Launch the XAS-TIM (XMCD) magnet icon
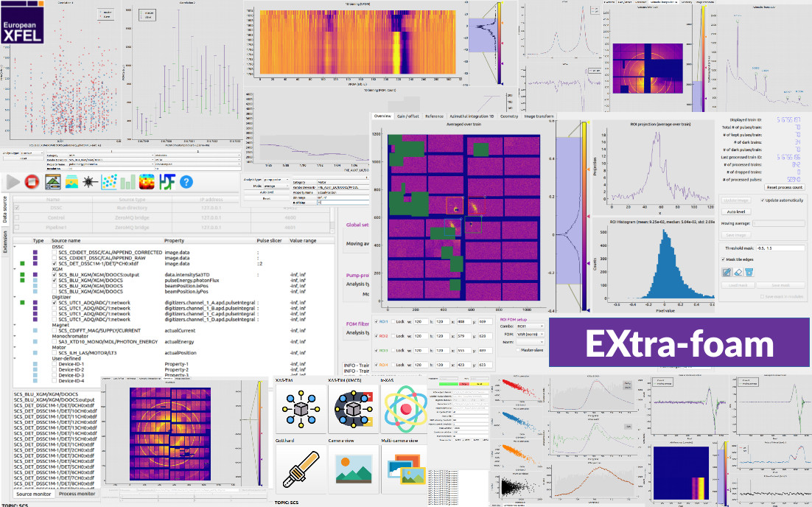812x507 pixels. coord(353,409)
